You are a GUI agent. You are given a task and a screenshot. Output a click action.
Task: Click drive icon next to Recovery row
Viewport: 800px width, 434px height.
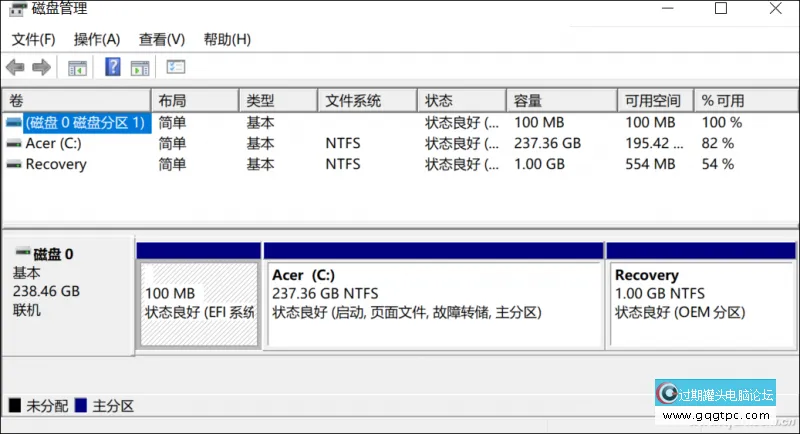14,165
